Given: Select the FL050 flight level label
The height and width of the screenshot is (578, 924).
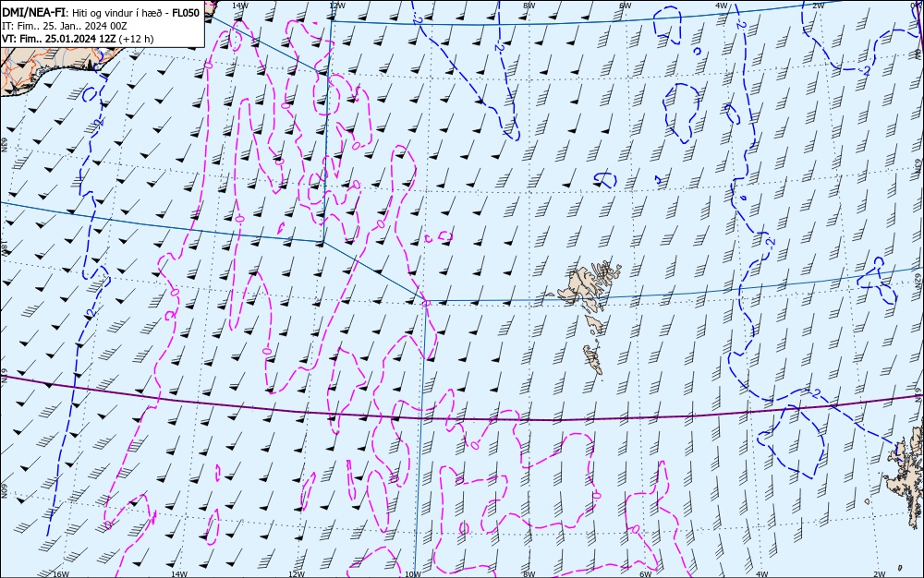Looking at the screenshot, I should 186,13.
